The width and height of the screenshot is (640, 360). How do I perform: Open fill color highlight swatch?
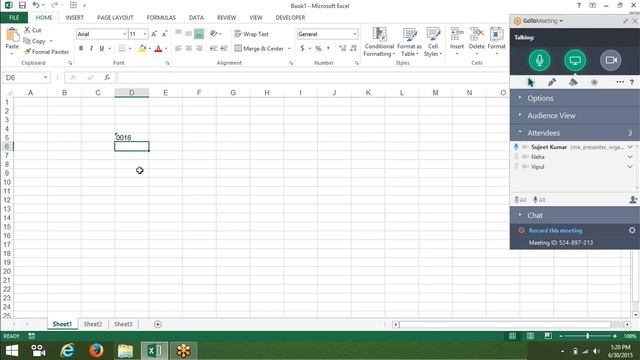pyautogui.click(x=142, y=49)
